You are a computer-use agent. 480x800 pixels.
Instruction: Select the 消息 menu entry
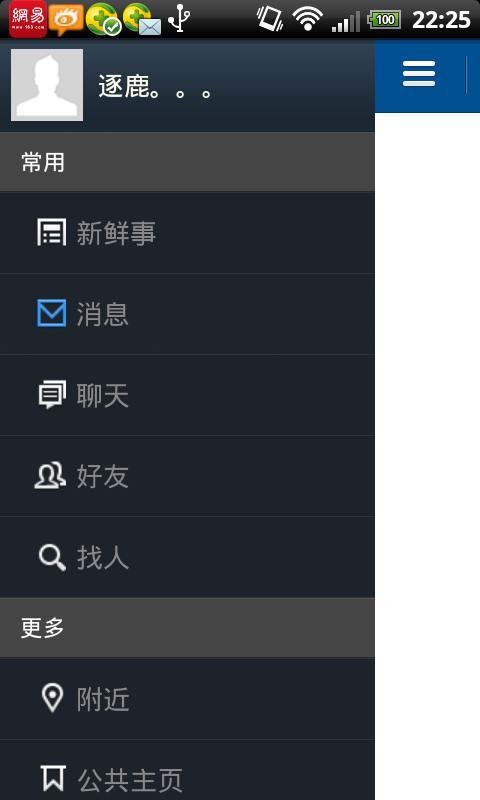[x=187, y=314]
